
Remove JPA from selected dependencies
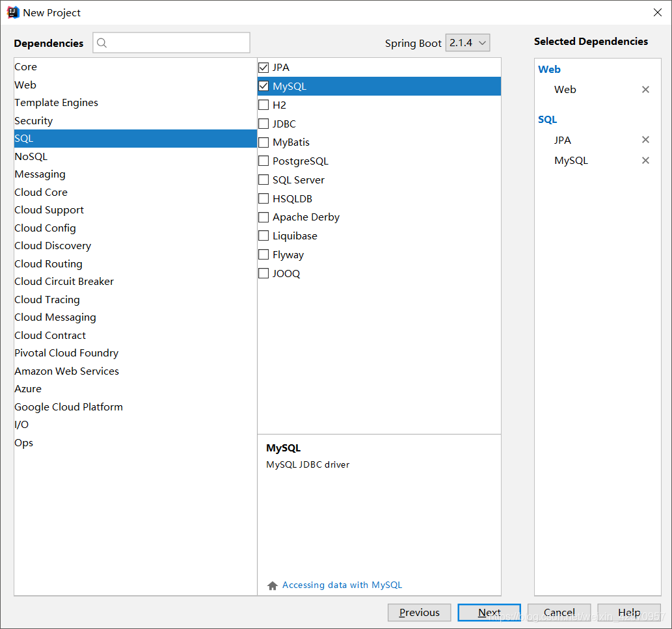(645, 140)
